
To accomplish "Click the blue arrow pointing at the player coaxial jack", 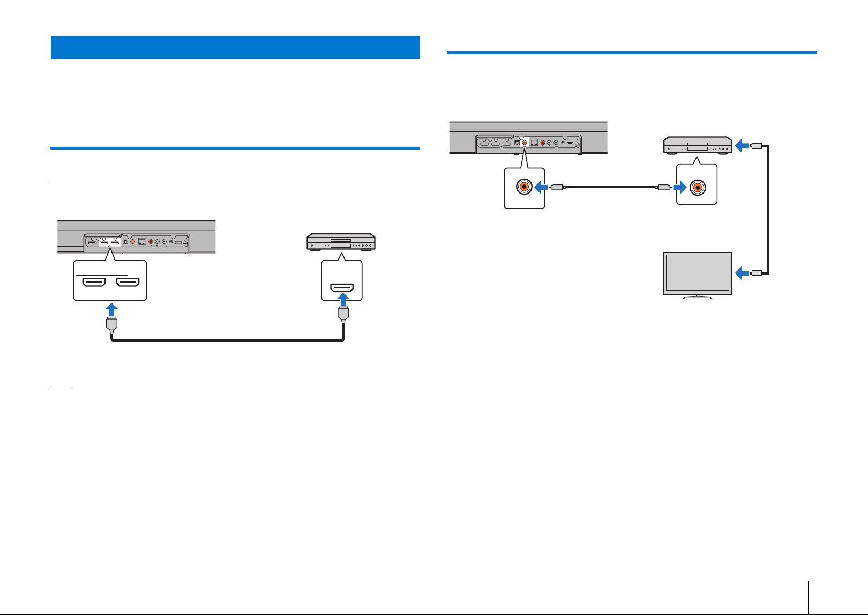I will (x=679, y=188).
